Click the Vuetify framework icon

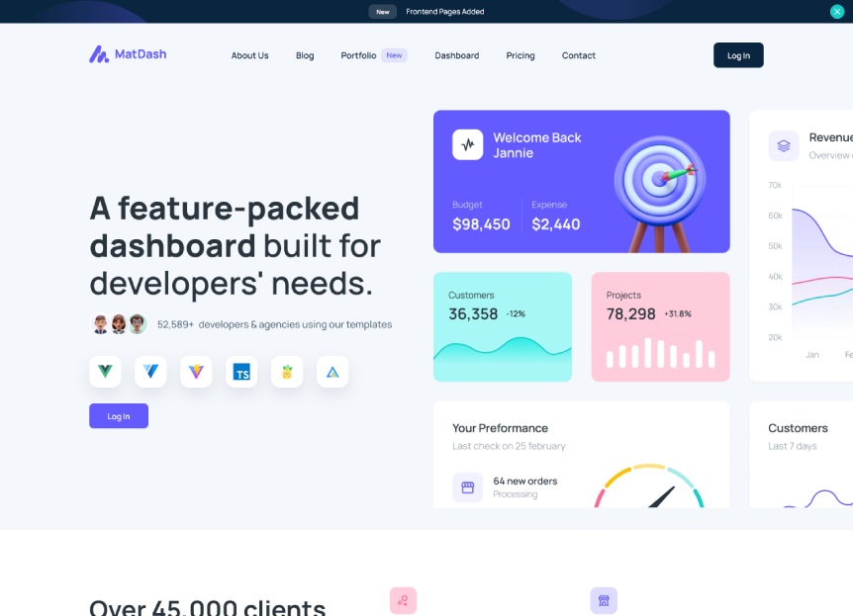[x=150, y=372]
